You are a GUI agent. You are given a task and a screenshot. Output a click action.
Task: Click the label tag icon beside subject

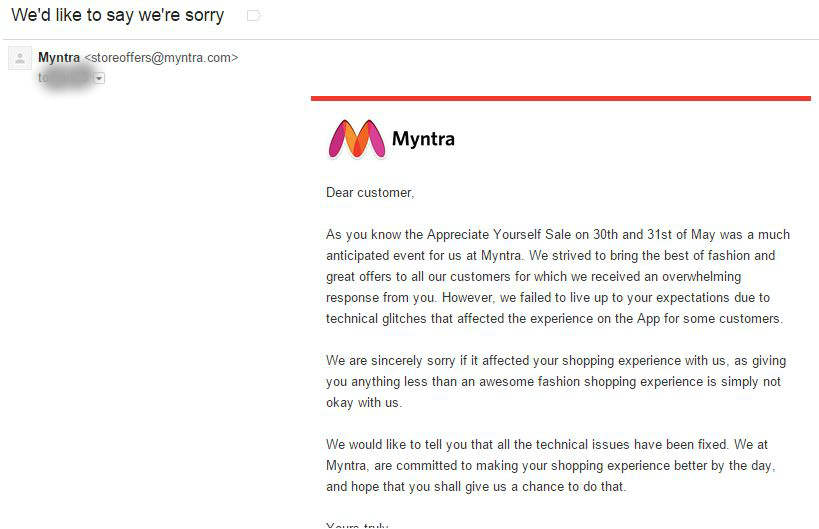[254, 16]
